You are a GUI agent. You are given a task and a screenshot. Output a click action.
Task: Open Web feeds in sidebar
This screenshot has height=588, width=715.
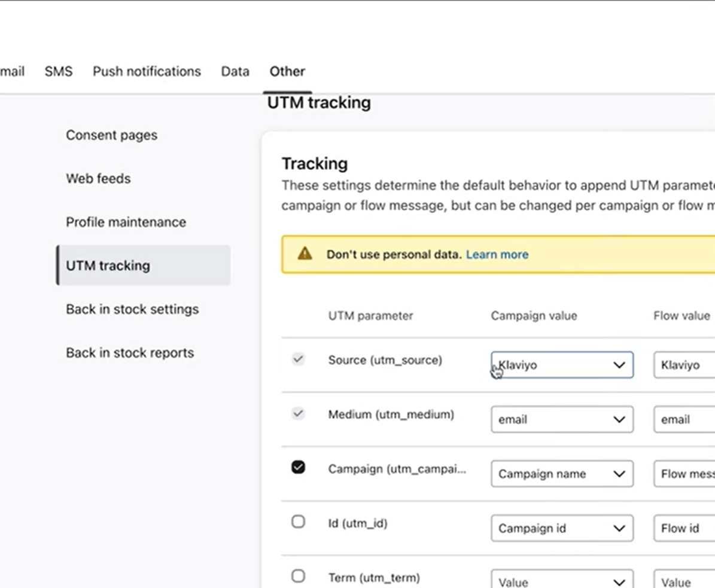99,178
